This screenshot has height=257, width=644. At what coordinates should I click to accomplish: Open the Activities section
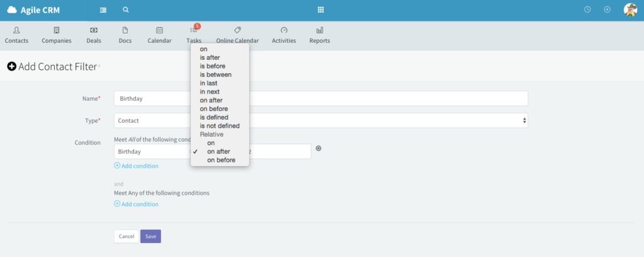(x=284, y=35)
